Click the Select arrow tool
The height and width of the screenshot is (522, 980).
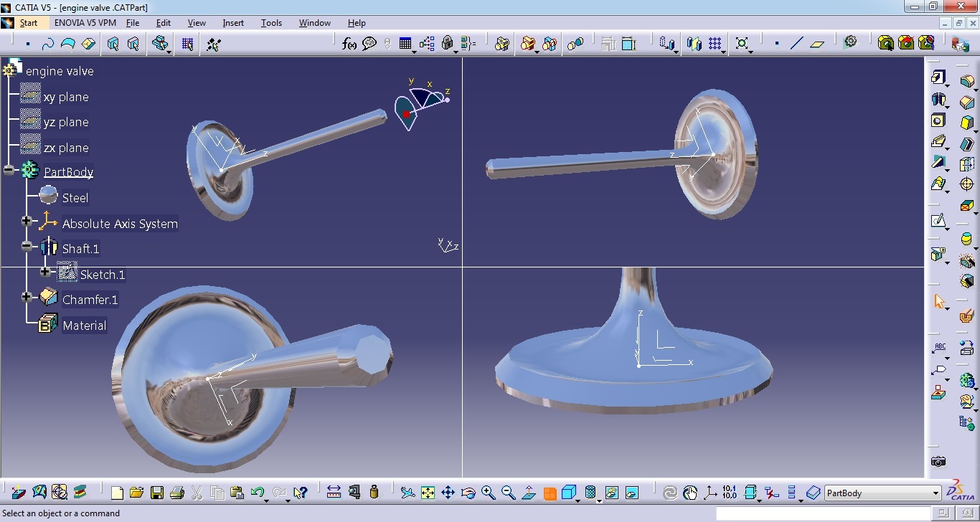[939, 301]
